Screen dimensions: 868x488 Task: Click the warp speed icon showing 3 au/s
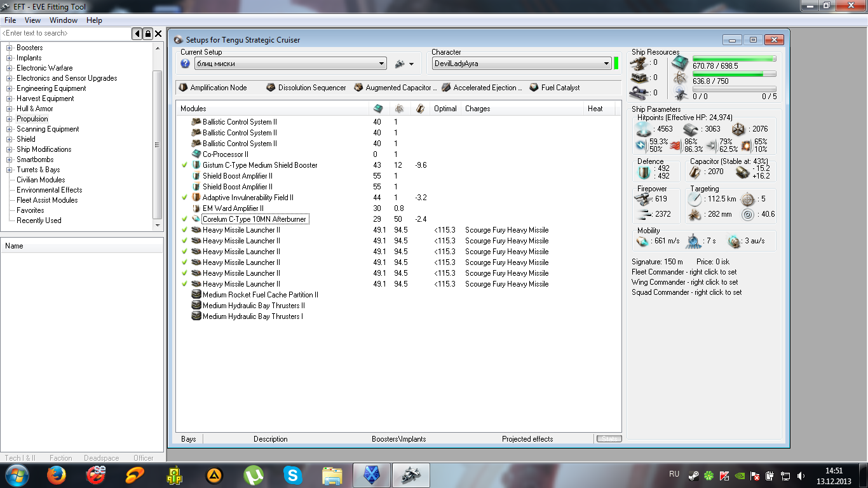734,241
